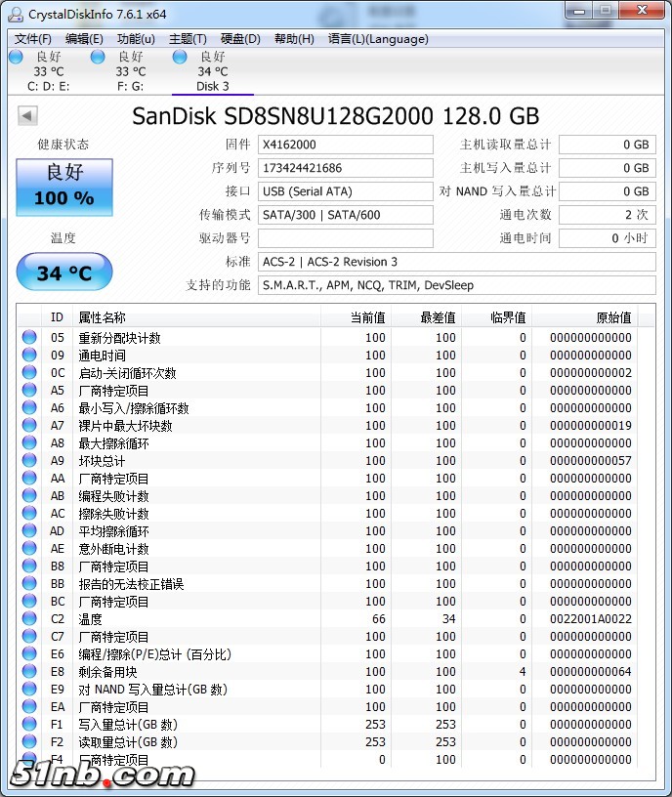The image size is (672, 797).
Task: Click status dot for attribute BB row
Action: point(29,583)
